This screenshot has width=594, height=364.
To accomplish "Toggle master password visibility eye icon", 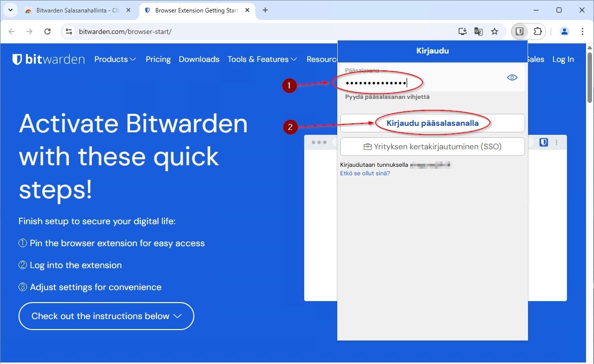I will tap(512, 77).
